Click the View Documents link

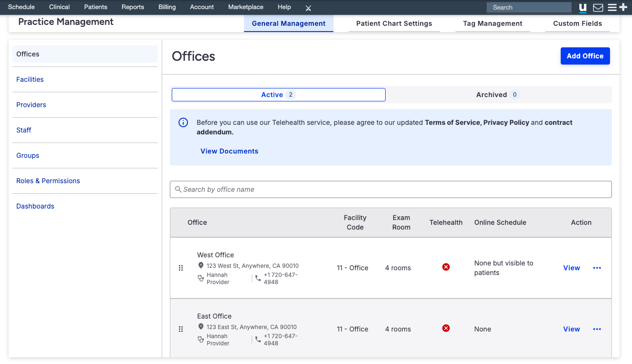(x=229, y=151)
